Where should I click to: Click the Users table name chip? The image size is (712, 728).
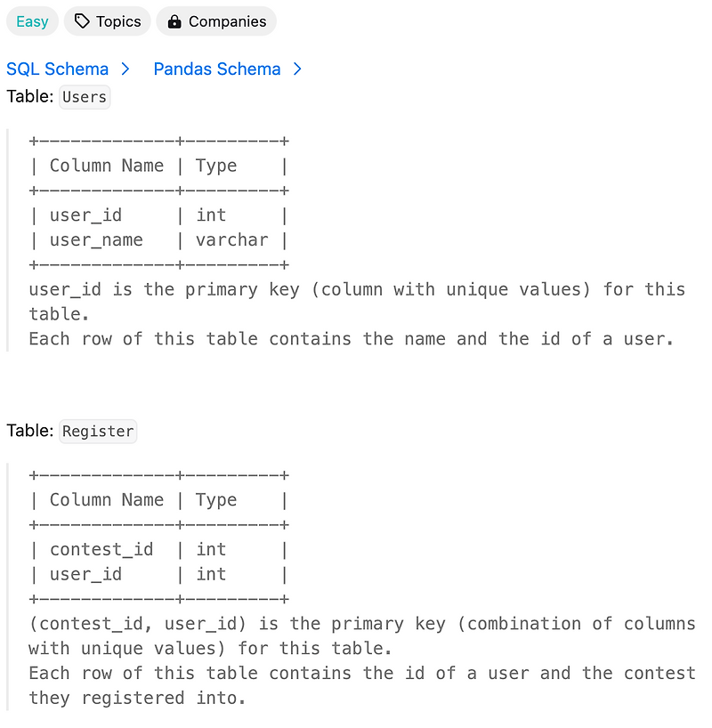pyautogui.click(x=84, y=97)
